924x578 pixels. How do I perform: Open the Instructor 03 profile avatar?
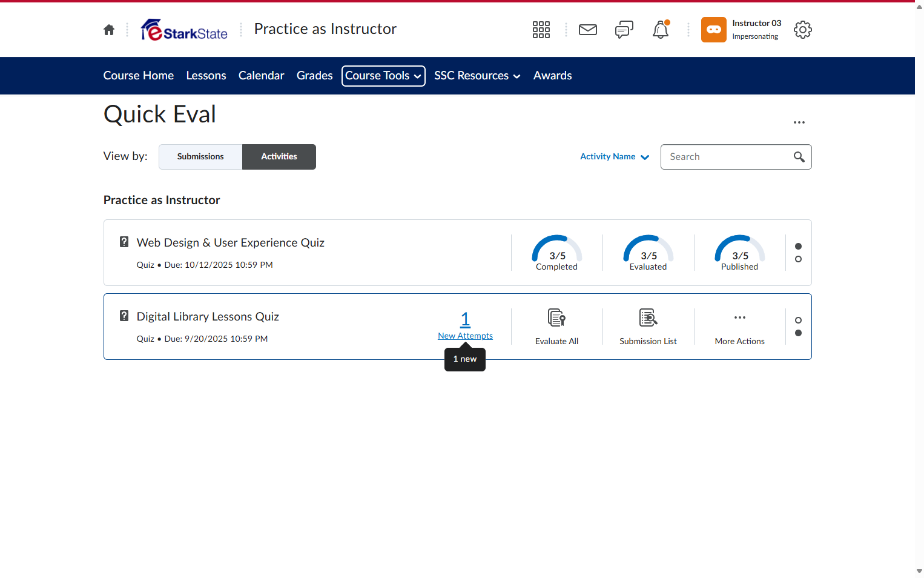(x=714, y=30)
